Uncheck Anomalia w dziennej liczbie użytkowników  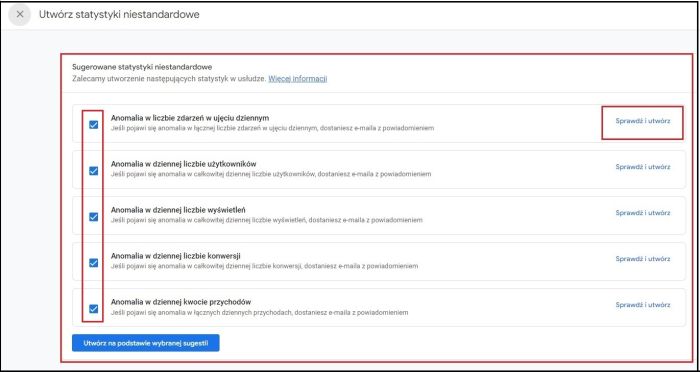click(93, 171)
